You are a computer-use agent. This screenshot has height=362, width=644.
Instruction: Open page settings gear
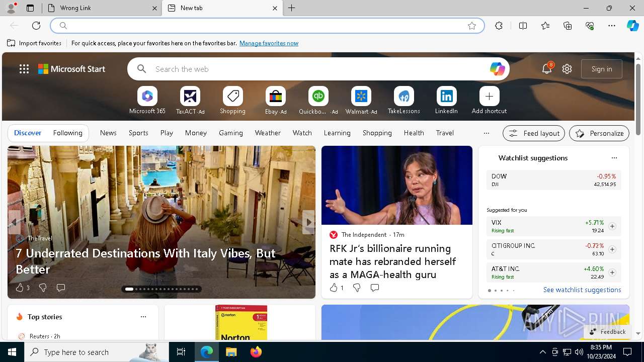point(567,69)
